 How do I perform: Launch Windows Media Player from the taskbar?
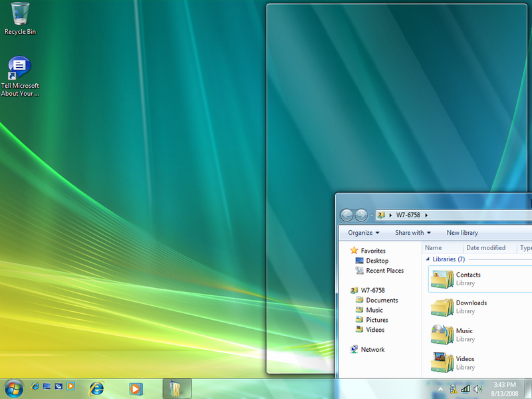click(x=135, y=388)
